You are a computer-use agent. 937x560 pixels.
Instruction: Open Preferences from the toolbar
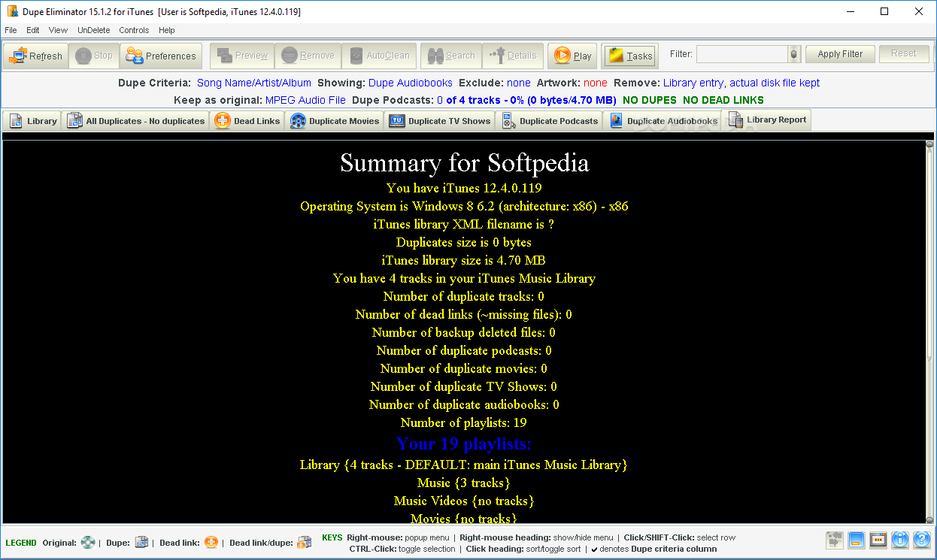pyautogui.click(x=161, y=56)
